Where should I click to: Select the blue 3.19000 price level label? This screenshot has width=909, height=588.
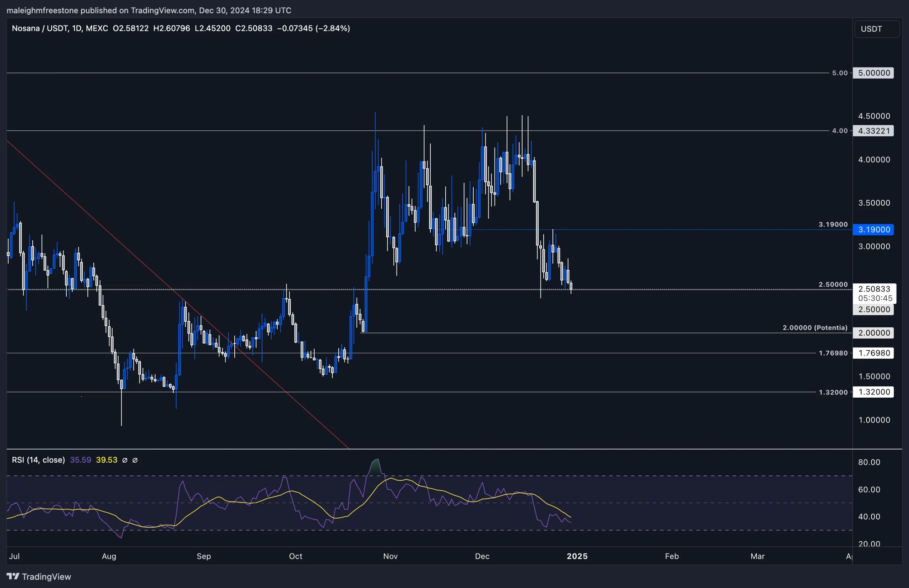click(873, 229)
